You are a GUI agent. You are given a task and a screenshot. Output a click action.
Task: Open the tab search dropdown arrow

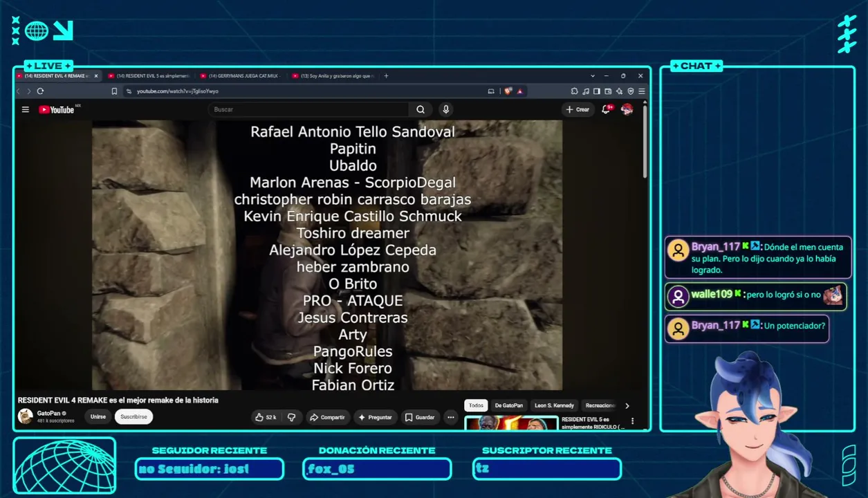[593, 75]
